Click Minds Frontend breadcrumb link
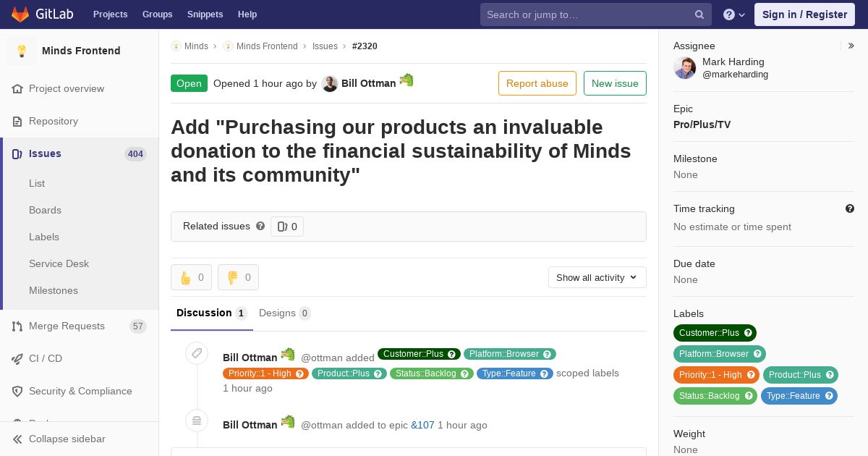This screenshot has height=456, width=868. coord(267,46)
